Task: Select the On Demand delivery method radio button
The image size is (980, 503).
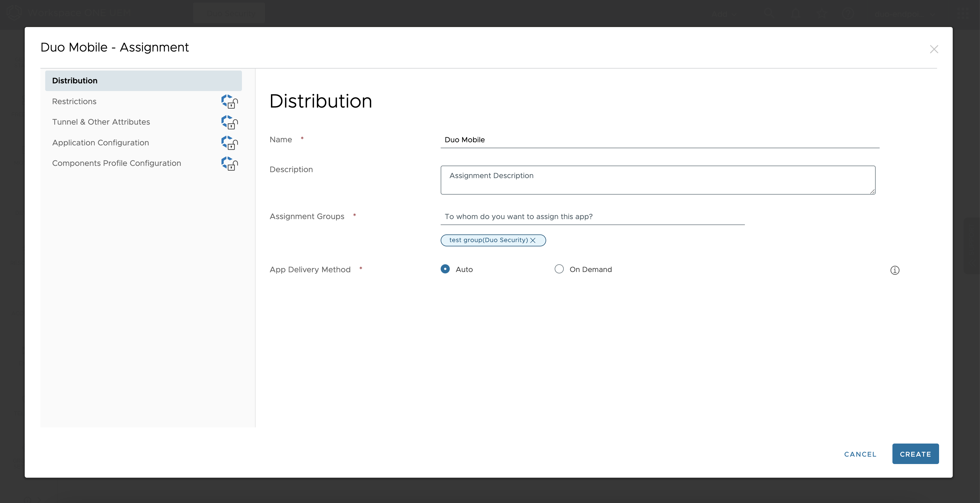Action: 559,269
